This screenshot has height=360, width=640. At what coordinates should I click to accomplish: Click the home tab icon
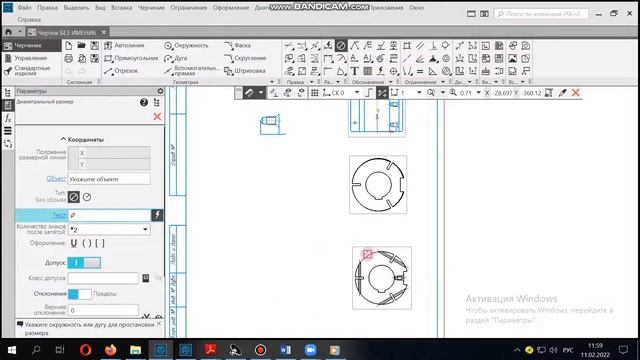[8, 32]
